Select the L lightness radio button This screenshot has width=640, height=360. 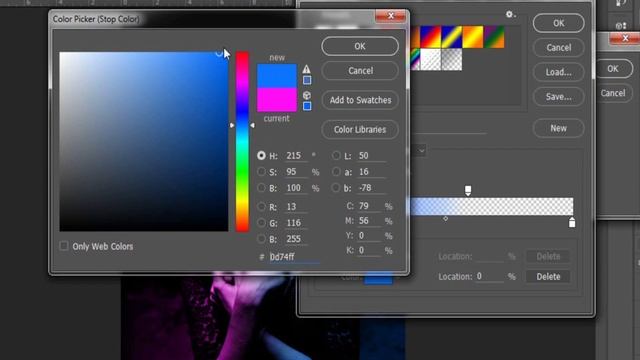click(336, 156)
